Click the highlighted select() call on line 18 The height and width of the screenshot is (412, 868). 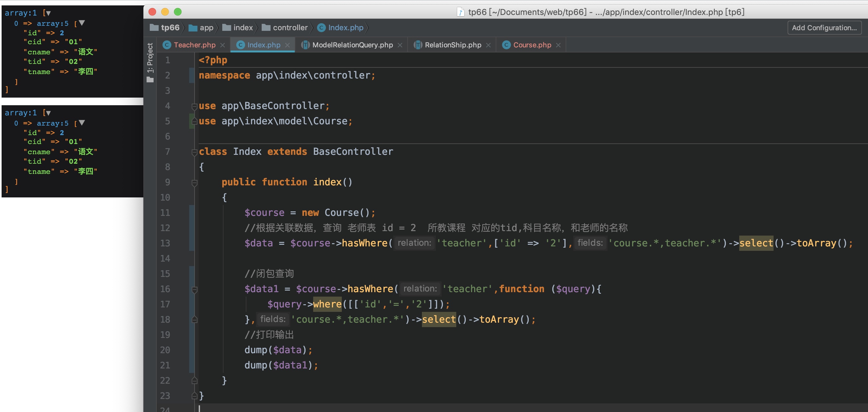point(439,319)
